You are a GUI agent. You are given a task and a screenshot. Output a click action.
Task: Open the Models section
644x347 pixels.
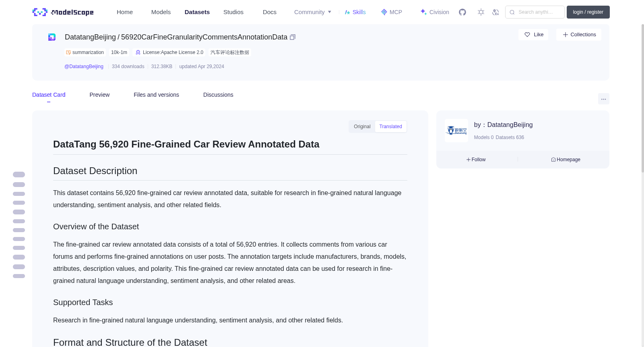[x=161, y=12]
